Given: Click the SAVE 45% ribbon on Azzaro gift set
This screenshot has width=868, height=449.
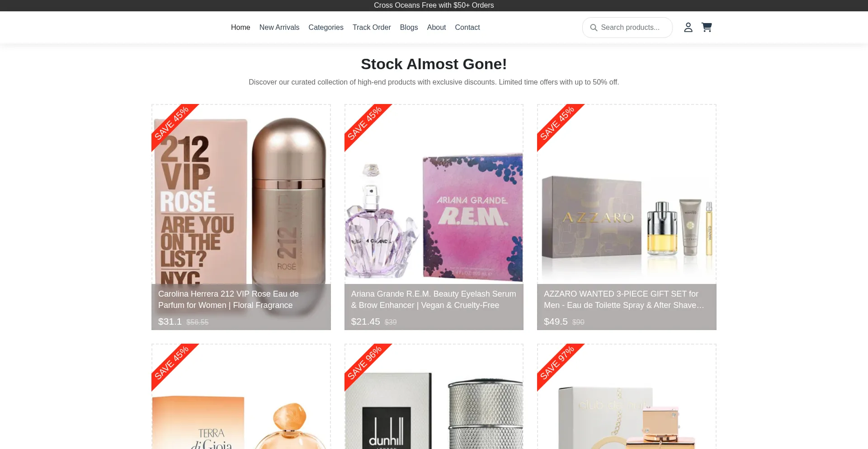Looking at the screenshot, I should click(557, 123).
